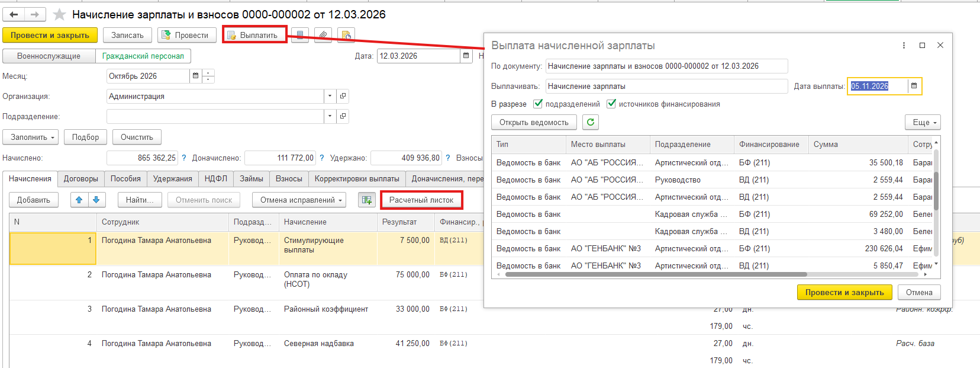The height and width of the screenshot is (368, 980).
Task: Go forward using the right arrow
Action: [x=34, y=14]
